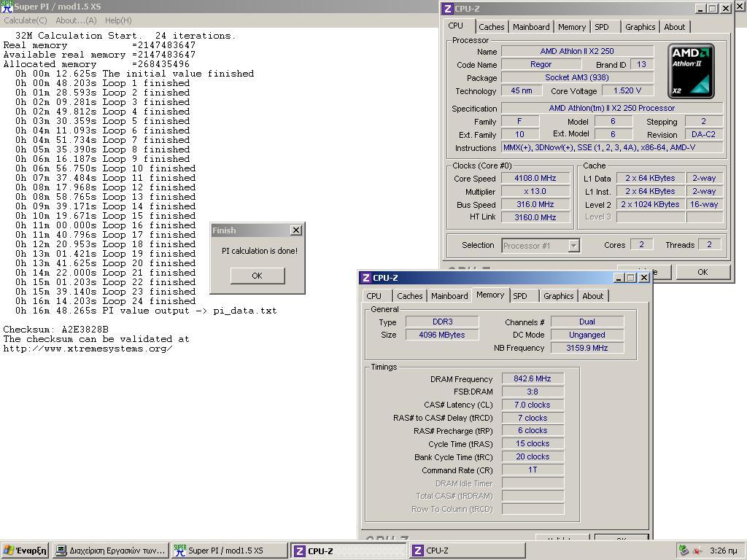Click the Technology value 45 nm
This screenshot has height=560, width=747.
(522, 90)
